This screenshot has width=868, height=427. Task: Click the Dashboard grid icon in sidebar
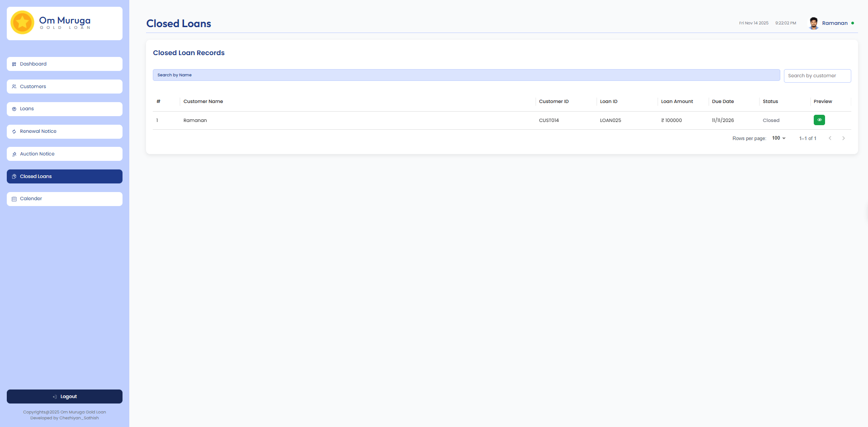tap(14, 64)
